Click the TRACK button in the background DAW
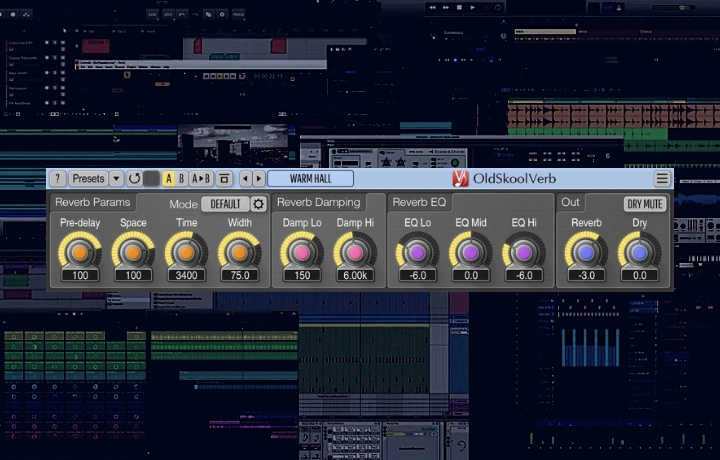The width and height of the screenshot is (720, 460). pos(238,14)
